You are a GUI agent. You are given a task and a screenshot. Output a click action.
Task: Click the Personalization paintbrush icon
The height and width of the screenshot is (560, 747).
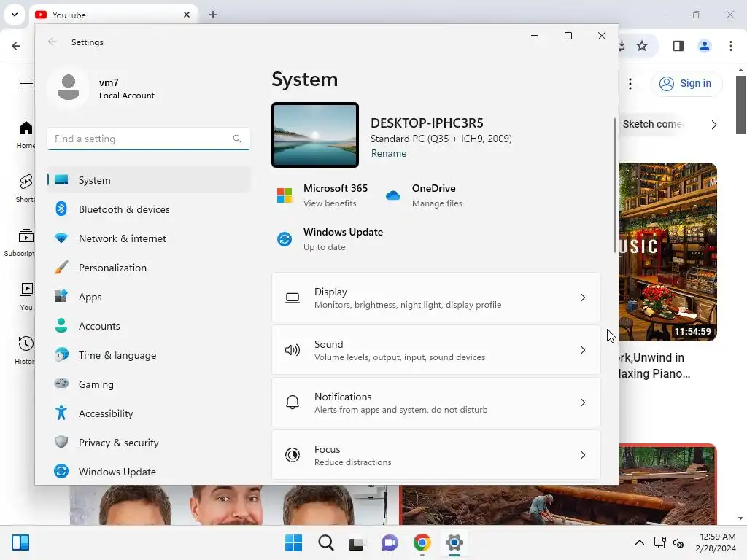point(61,267)
